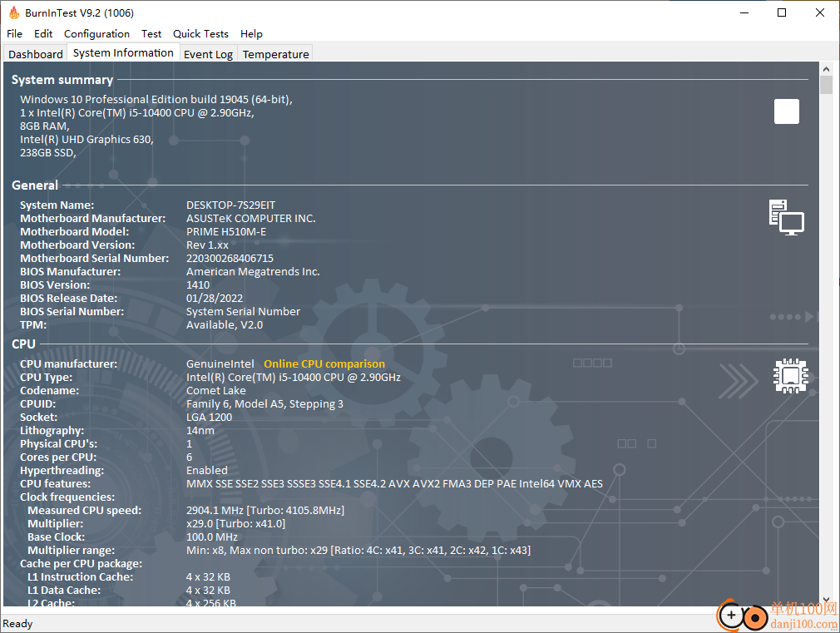Click the Cores per CPU value 6
The width and height of the screenshot is (840, 633).
click(x=189, y=457)
